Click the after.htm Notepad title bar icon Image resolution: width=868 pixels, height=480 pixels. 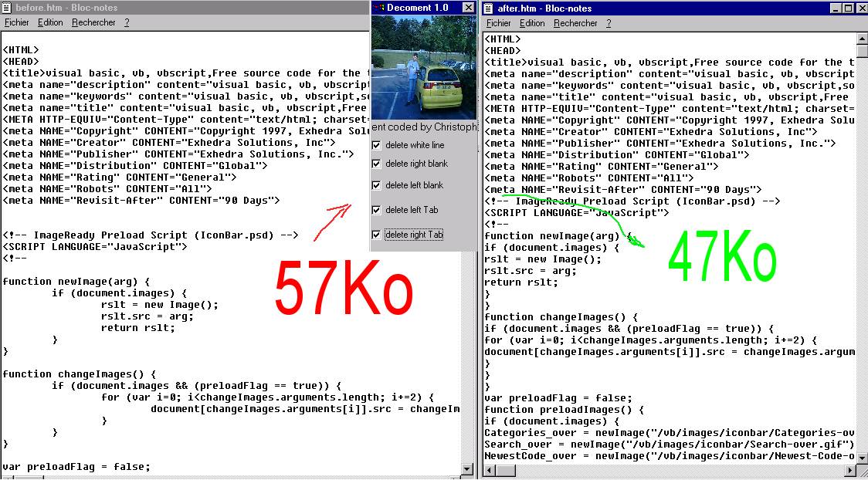tap(490, 8)
